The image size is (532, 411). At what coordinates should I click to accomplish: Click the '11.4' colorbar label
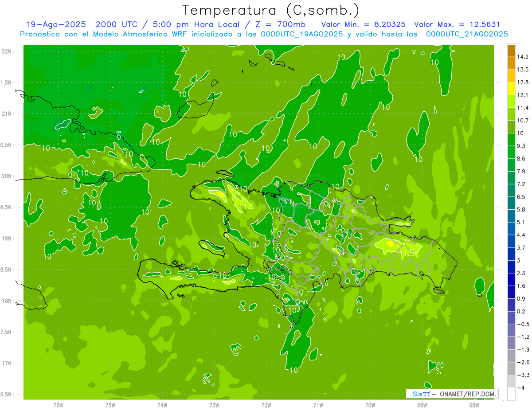[x=522, y=108]
